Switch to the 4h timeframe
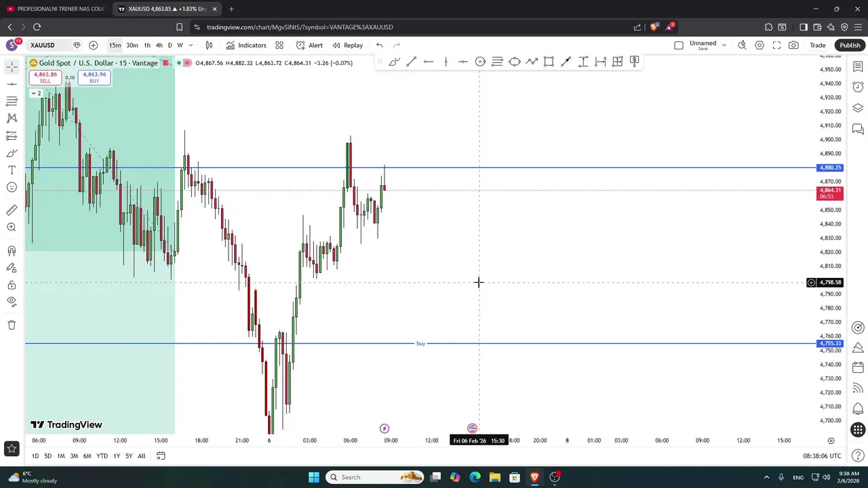Screen dimensions: 868x488 (159, 45)
